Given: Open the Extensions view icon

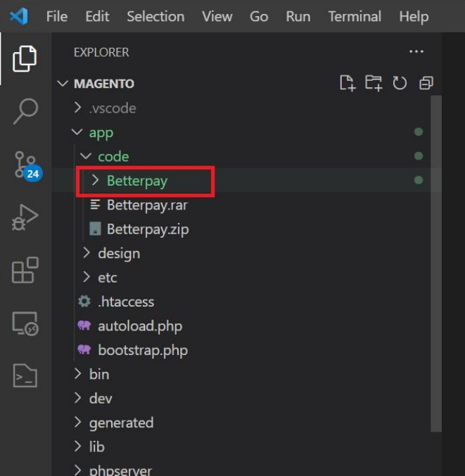Looking at the screenshot, I should (x=25, y=270).
